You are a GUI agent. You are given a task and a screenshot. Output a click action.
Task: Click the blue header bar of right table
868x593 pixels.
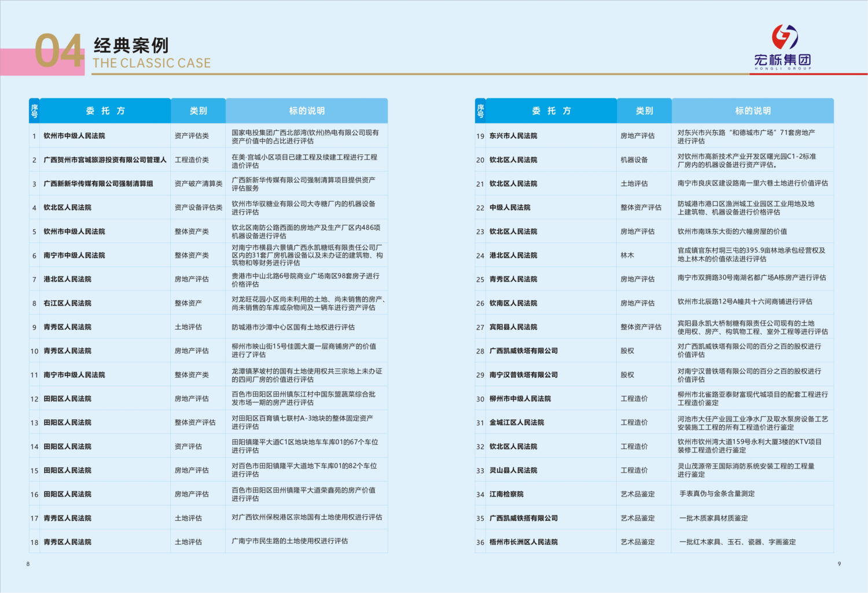point(654,111)
